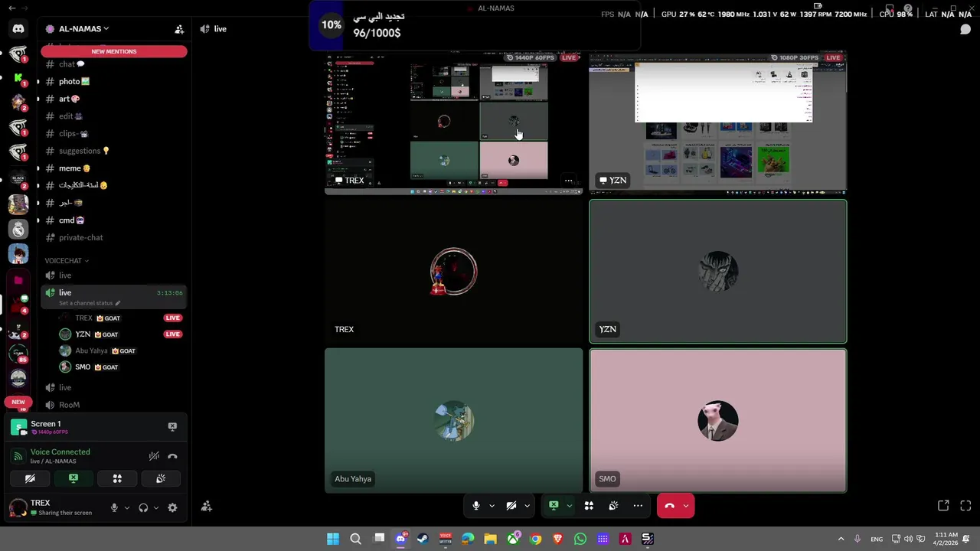
Task: Open the chat text channel
Action: 114,64
